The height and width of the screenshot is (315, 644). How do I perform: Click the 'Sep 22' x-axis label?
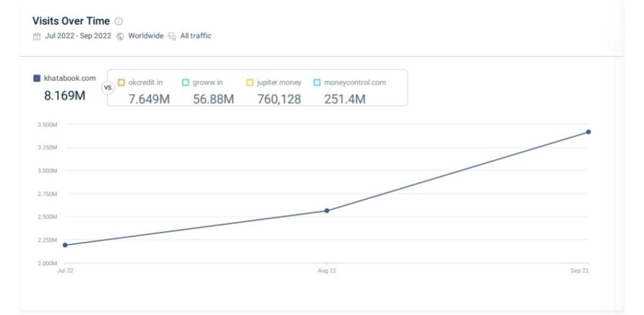pyautogui.click(x=579, y=270)
